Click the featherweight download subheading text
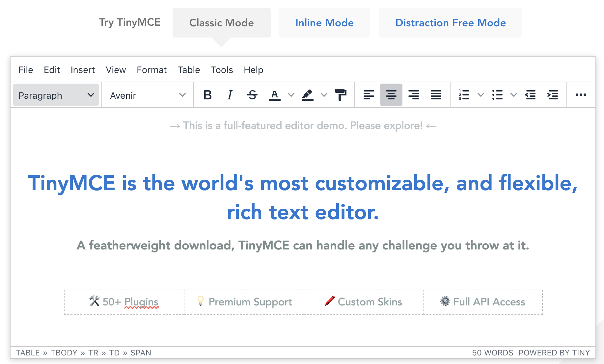This screenshot has width=604, height=364. coord(303,246)
